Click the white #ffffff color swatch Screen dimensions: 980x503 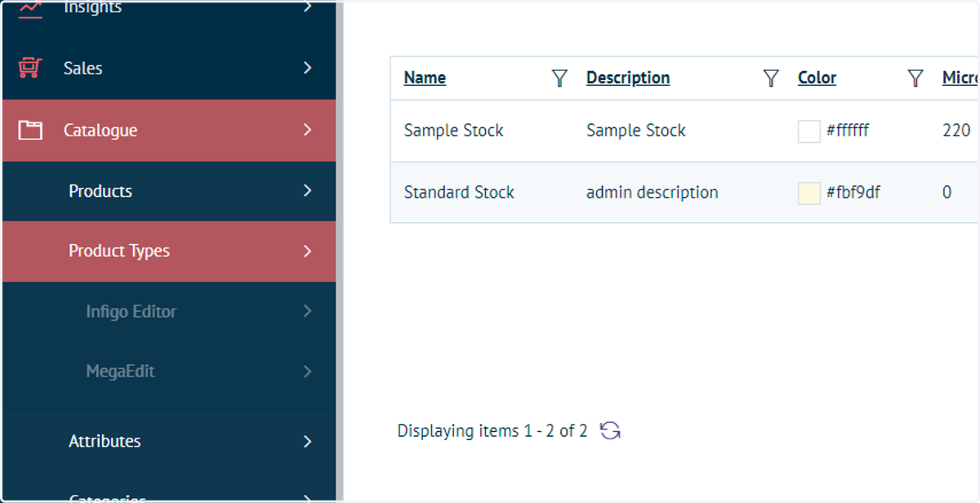pos(808,131)
